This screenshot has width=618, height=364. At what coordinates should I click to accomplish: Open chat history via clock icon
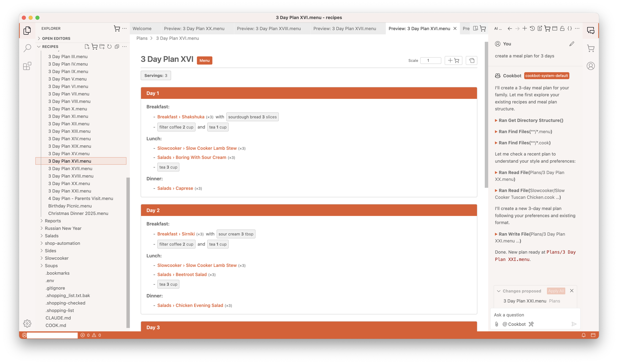point(532,28)
